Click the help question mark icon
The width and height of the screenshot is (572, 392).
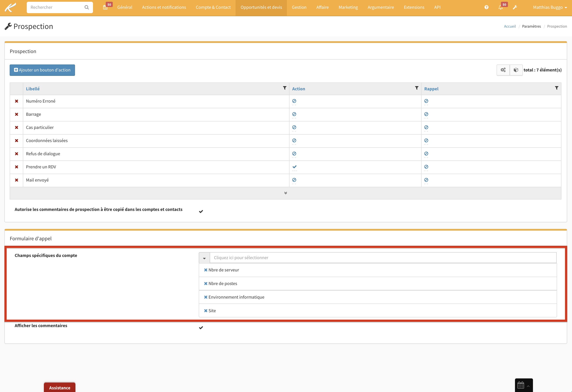coord(486,7)
